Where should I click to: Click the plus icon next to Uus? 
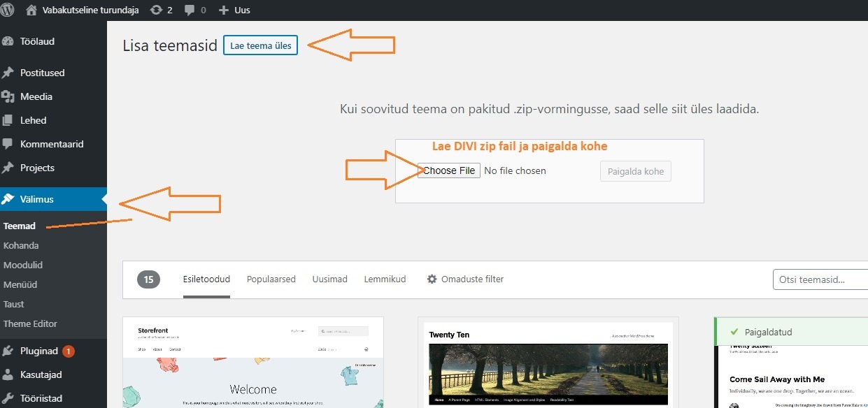click(x=223, y=10)
